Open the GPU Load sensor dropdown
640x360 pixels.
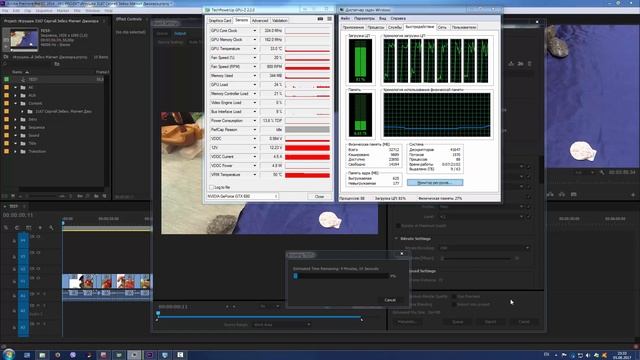click(x=255, y=84)
